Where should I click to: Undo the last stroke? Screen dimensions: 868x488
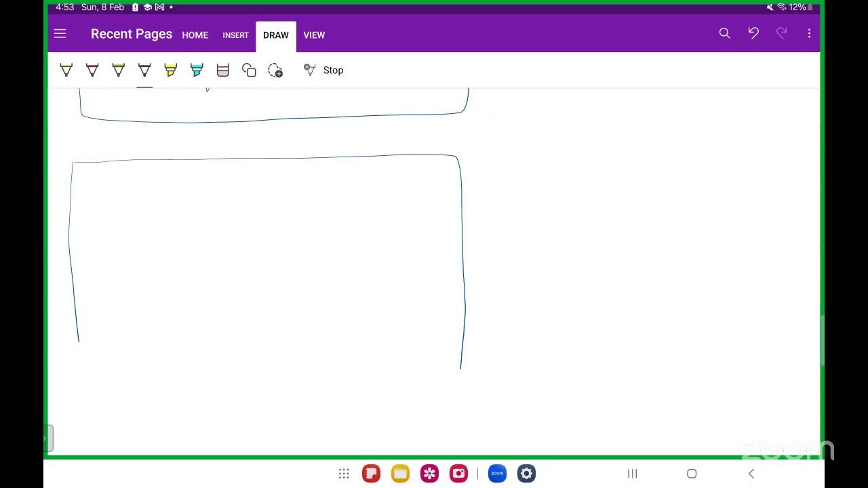pos(753,33)
